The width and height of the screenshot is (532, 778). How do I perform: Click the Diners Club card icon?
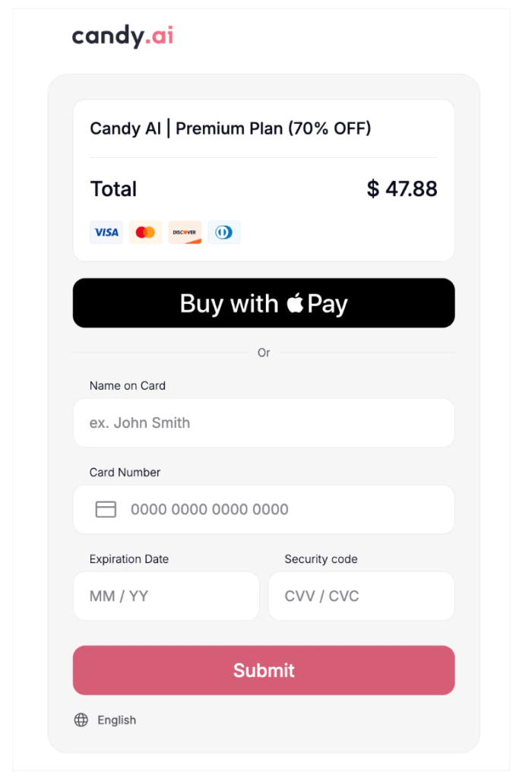(x=224, y=232)
